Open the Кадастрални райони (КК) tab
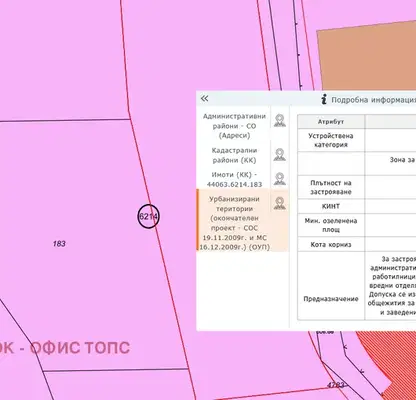The height and width of the screenshot is (400, 416). [234, 155]
